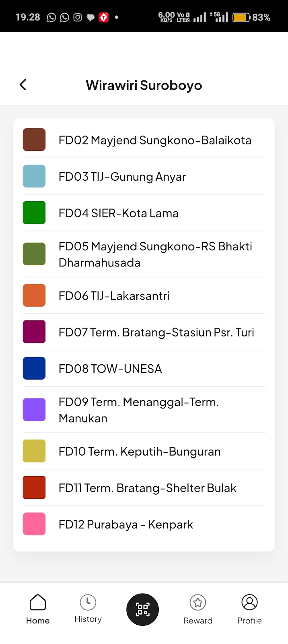The height and width of the screenshot is (644, 288).
Task: Tap the yellow FD10 color swatch
Action: point(34,451)
